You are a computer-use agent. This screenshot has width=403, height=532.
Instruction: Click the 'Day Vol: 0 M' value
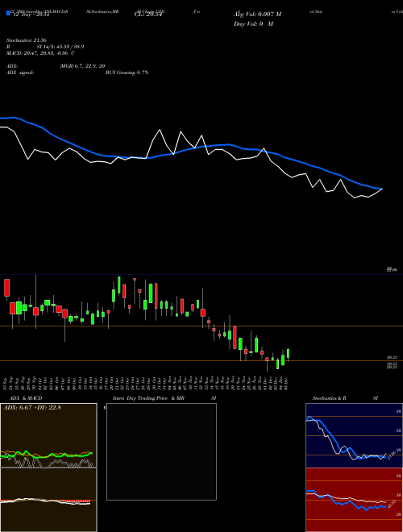coord(253,23)
